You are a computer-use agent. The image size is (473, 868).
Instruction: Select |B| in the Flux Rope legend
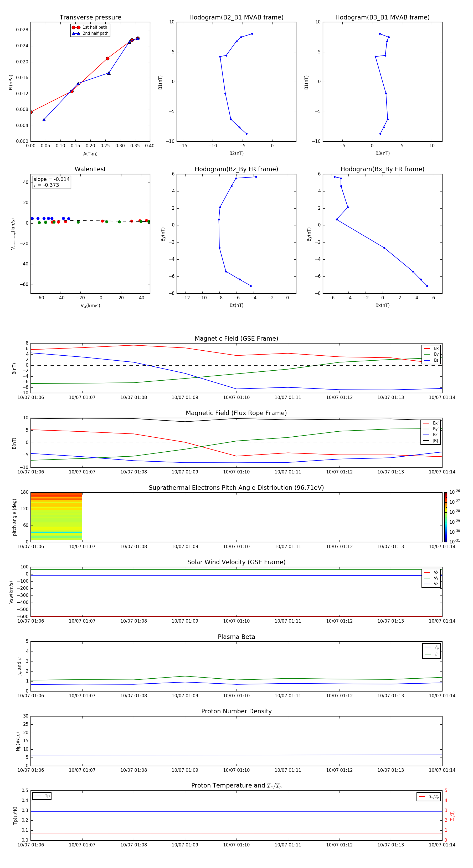(431, 441)
